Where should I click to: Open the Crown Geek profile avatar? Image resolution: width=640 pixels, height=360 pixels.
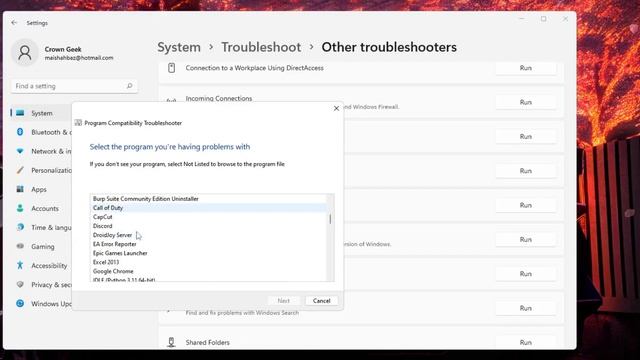pos(25,53)
